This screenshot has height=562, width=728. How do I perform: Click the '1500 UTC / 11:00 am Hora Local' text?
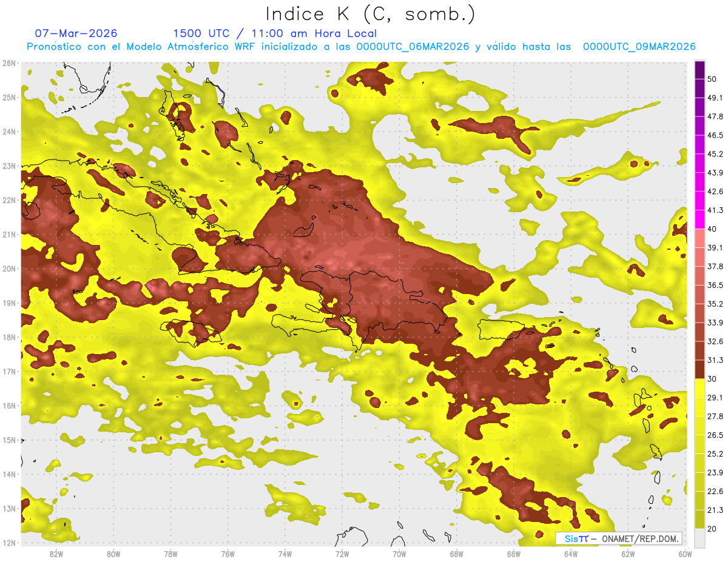pos(275,33)
